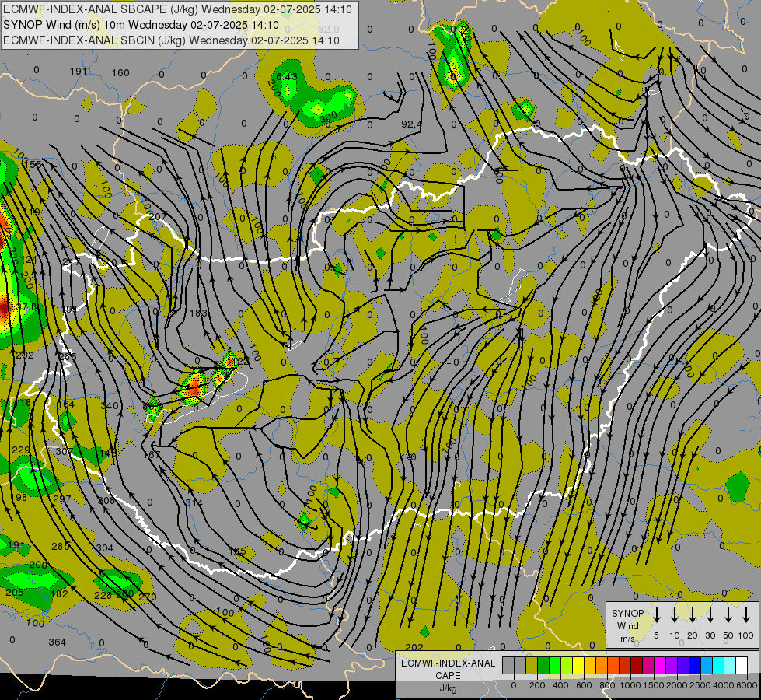Click the SYNOP Wind 10m title line
761x700 pixels.
(x=141, y=25)
